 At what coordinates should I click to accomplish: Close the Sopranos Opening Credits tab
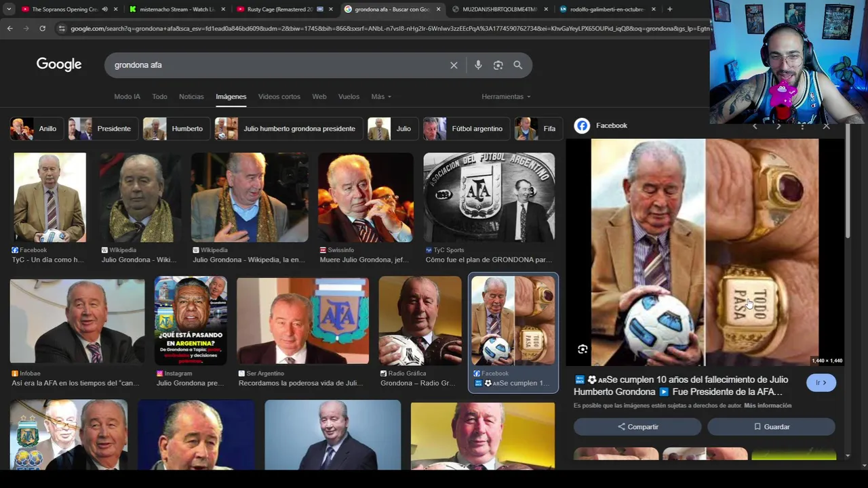pyautogui.click(x=115, y=9)
